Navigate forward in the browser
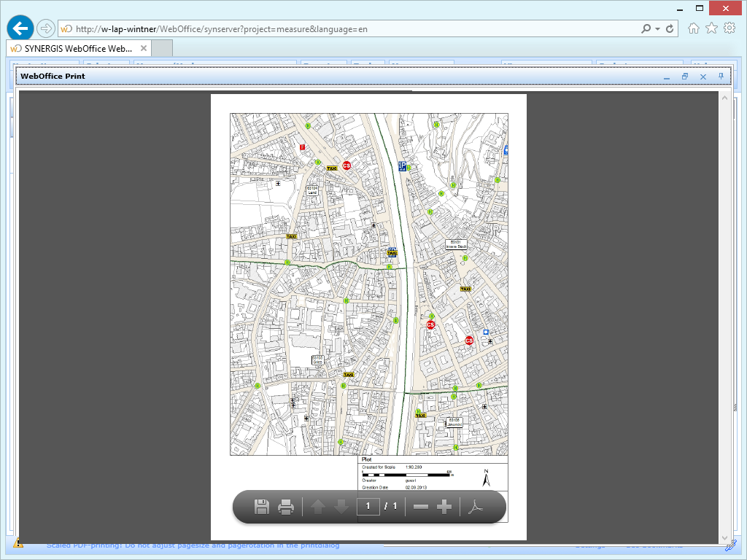This screenshot has width=747, height=560. 45,28
